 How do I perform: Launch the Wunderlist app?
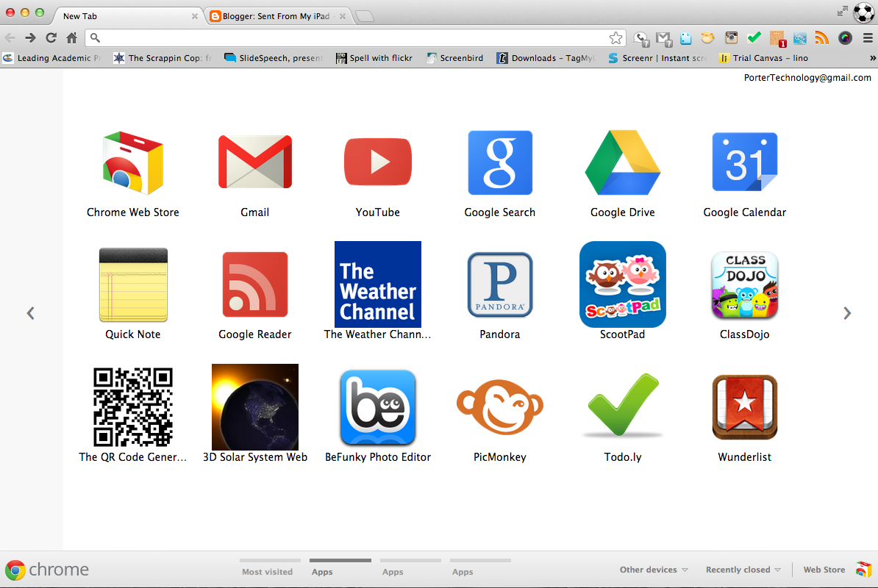[744, 406]
